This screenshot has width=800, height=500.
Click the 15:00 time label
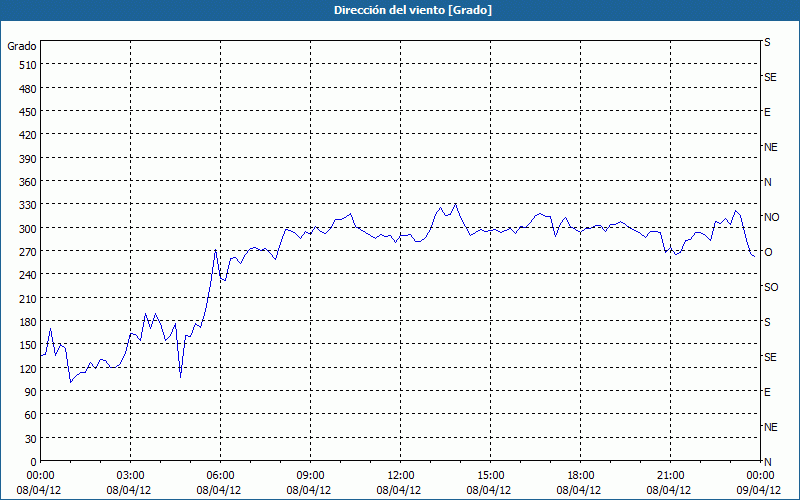tap(490, 476)
